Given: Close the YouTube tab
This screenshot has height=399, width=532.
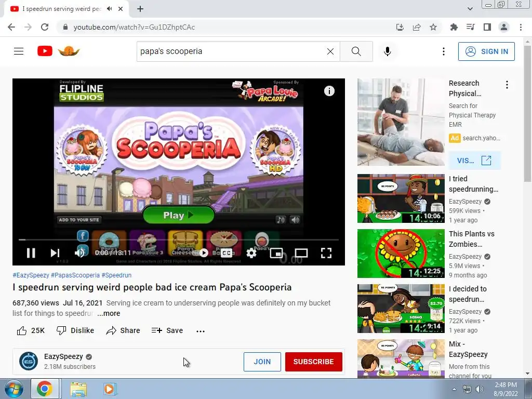Looking at the screenshot, I should click(121, 9).
